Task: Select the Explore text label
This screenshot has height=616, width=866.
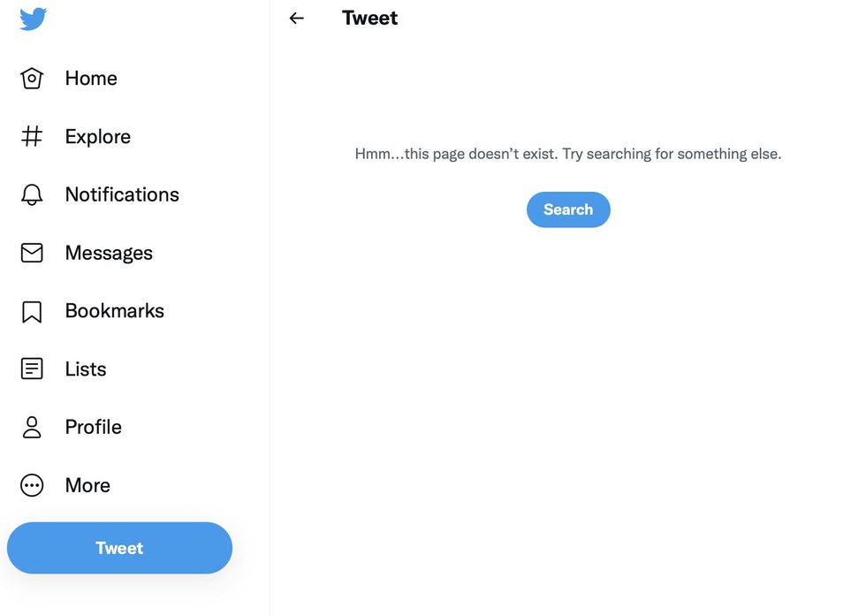Action: (97, 136)
